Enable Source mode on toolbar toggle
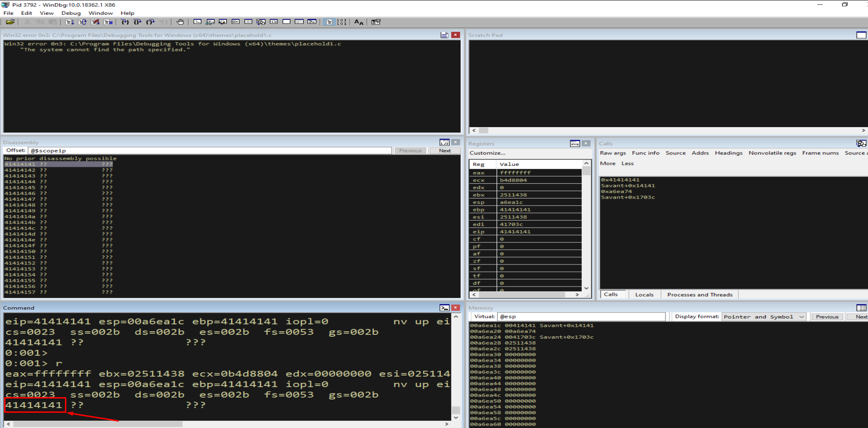The image size is (868, 428). (329, 22)
